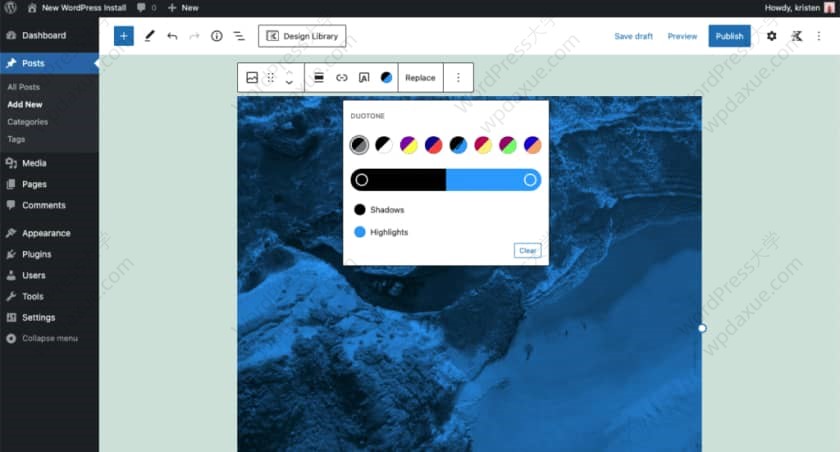Viewport: 840px width, 452px height.
Task: Open block options three-dot menu
Action: tap(458, 78)
